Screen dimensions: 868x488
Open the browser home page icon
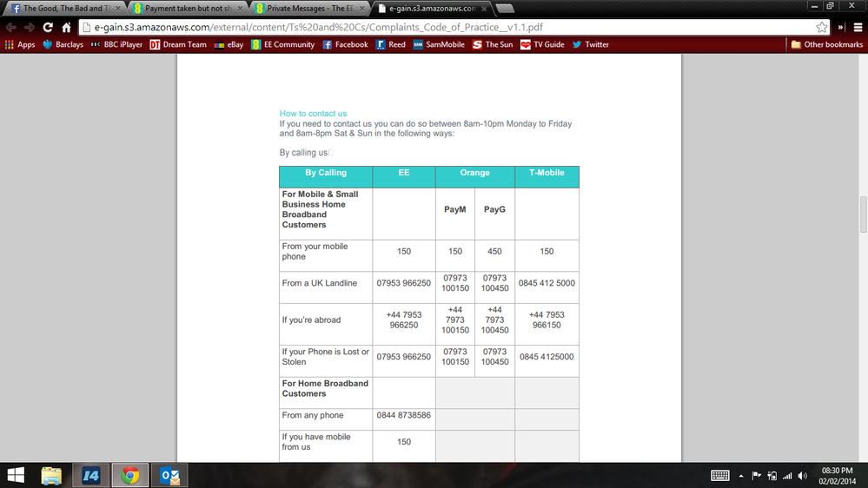pos(66,27)
